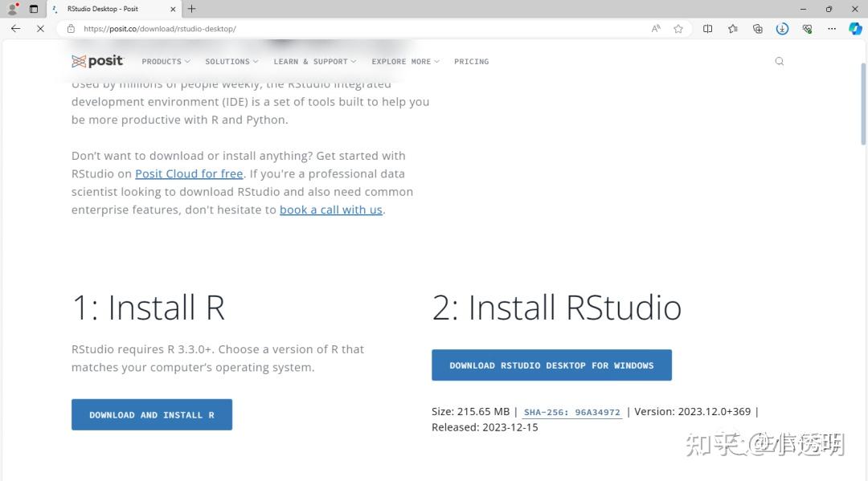
Task: Click the '1: Install R' heading
Action: (x=149, y=308)
